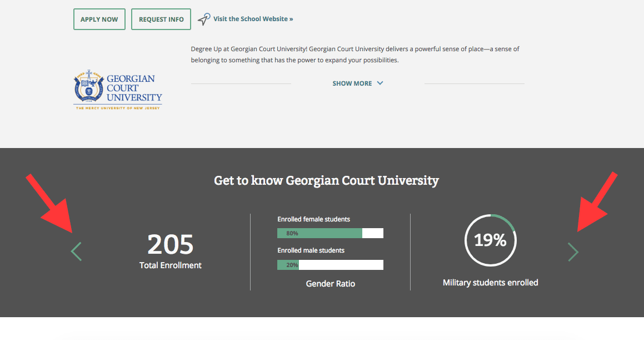Go to previous stats slide arrow
This screenshot has height=340, width=644.
coord(76,252)
